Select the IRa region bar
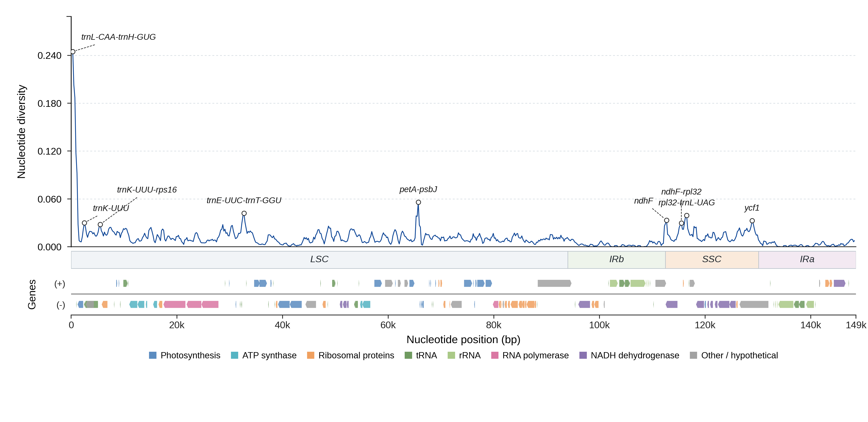Viewport: 868px width, 422px height. [807, 260]
